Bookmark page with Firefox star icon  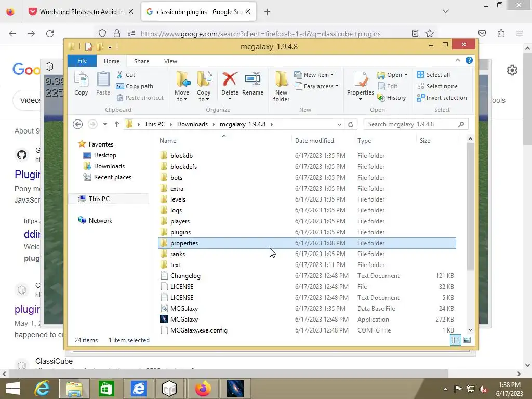pos(430,33)
